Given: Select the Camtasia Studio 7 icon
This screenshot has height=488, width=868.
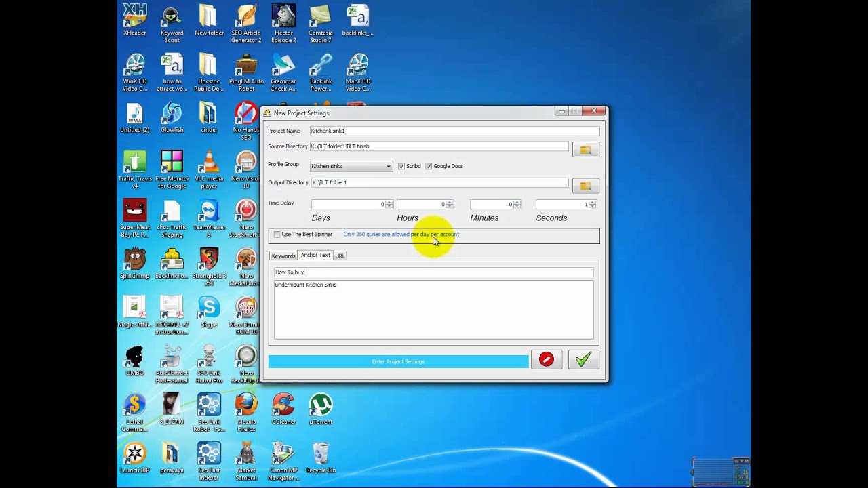Looking at the screenshot, I should (x=321, y=24).
